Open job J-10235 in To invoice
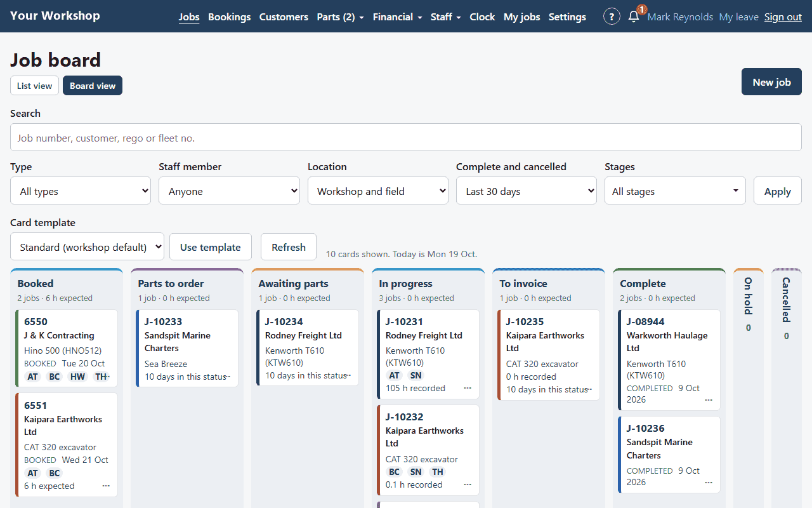 (x=549, y=355)
